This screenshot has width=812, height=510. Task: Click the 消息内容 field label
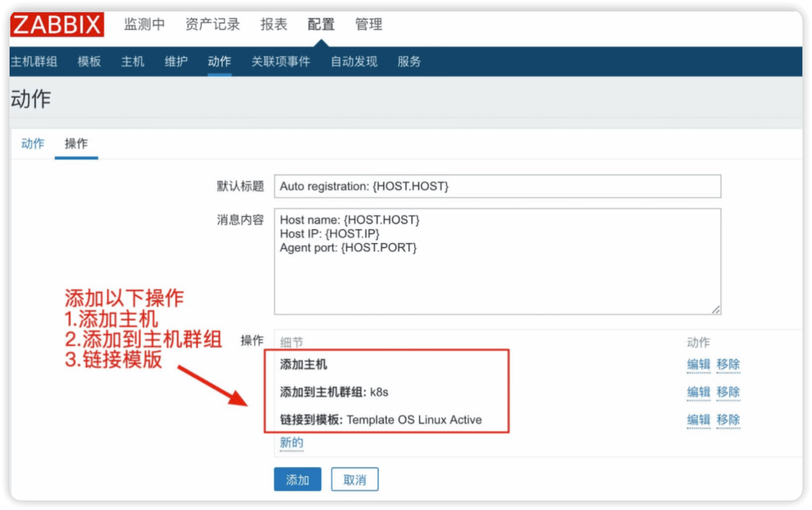(x=240, y=219)
